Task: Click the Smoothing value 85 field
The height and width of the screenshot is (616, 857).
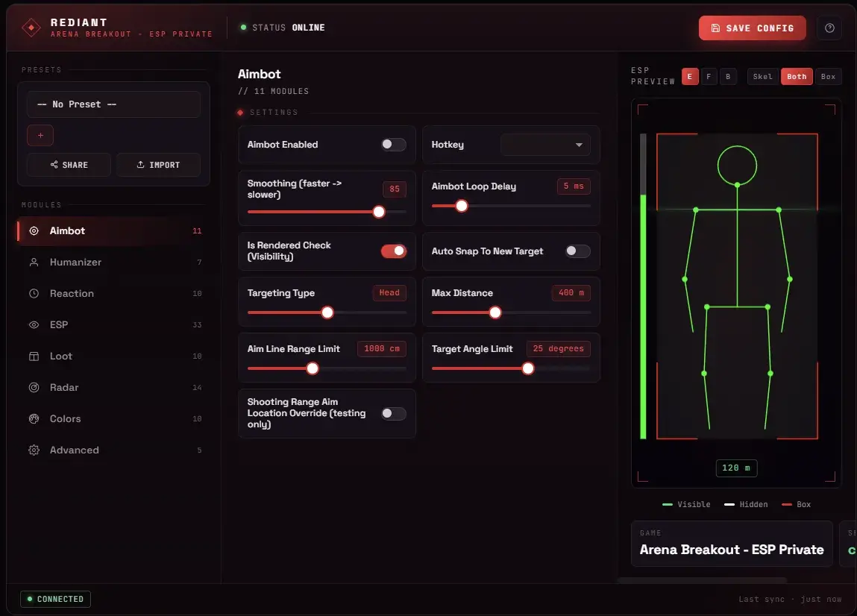Action: 394,189
